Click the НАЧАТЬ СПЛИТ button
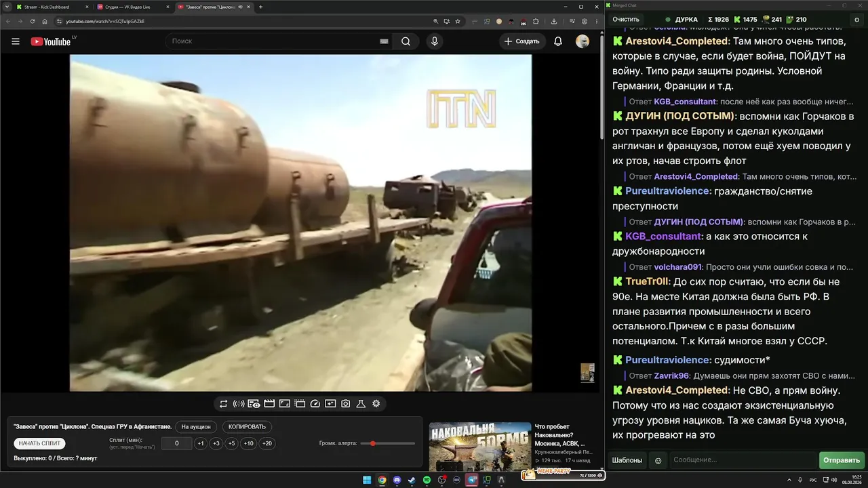The height and width of the screenshot is (488, 868). [40, 443]
